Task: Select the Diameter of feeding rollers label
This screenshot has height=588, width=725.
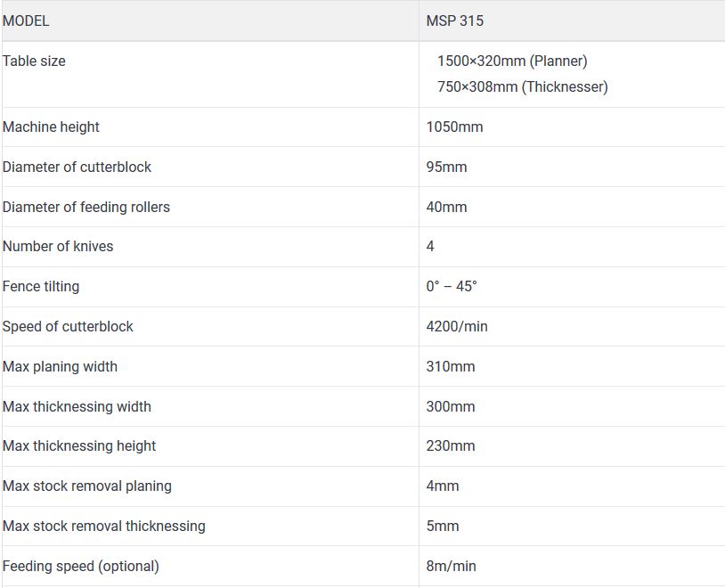Action: [86, 207]
